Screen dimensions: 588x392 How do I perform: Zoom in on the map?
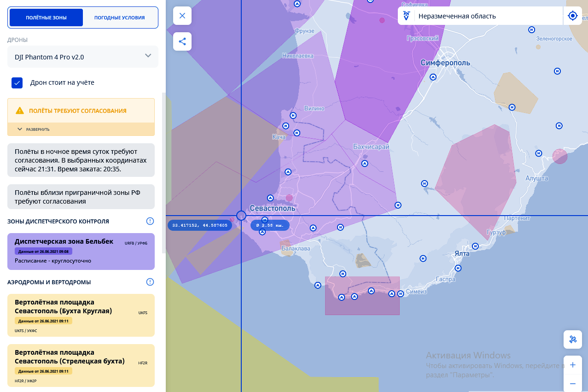click(573, 365)
